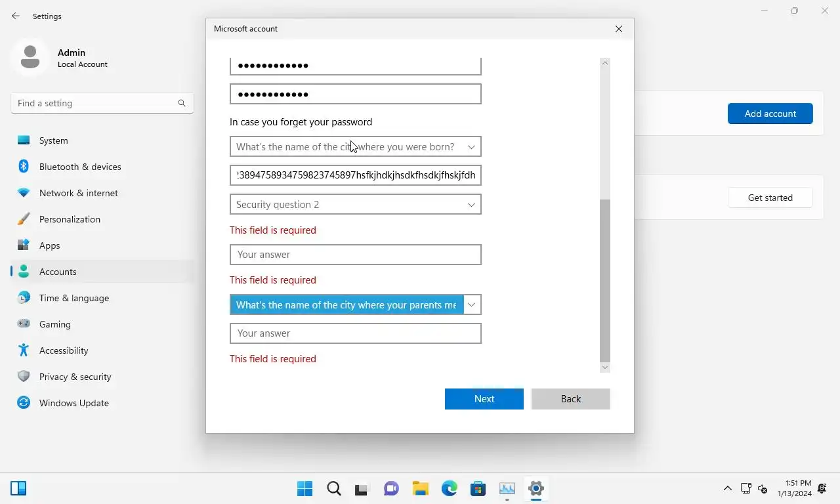This screenshot has width=840, height=504.
Task: Go to Personalization settings
Action: point(102,219)
